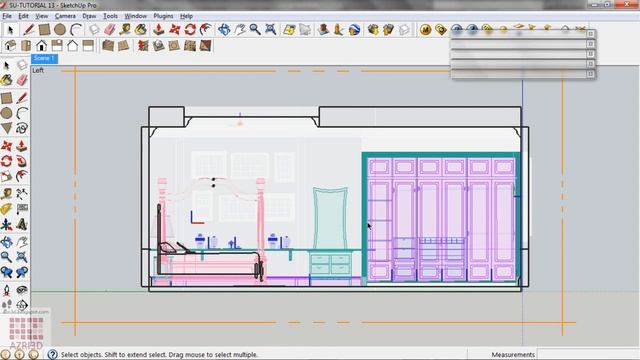Choose the Dimension tool in the left palette
The height and width of the screenshot is (360, 640).
pos(22,193)
